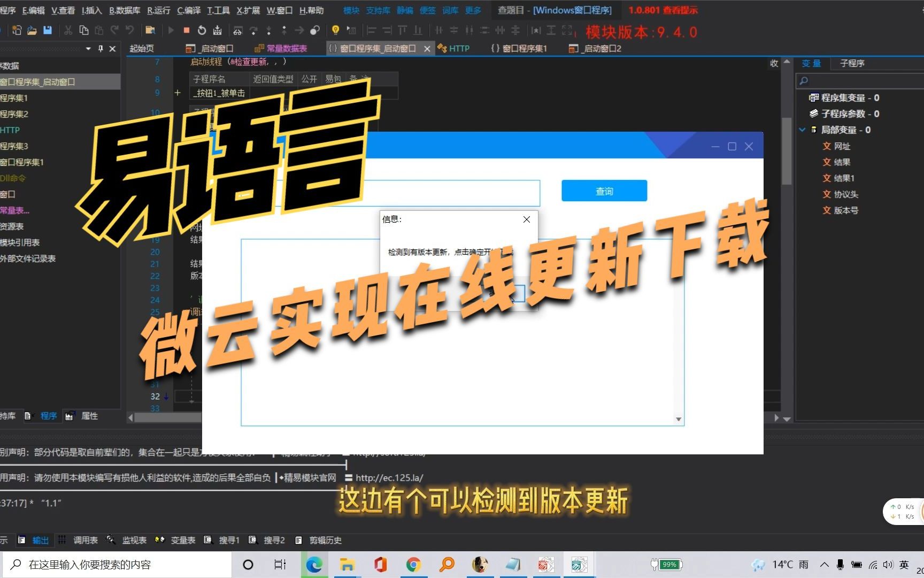The image size is (924, 578).
Task: Open Microsoft Edge from the taskbar
Action: point(314,565)
